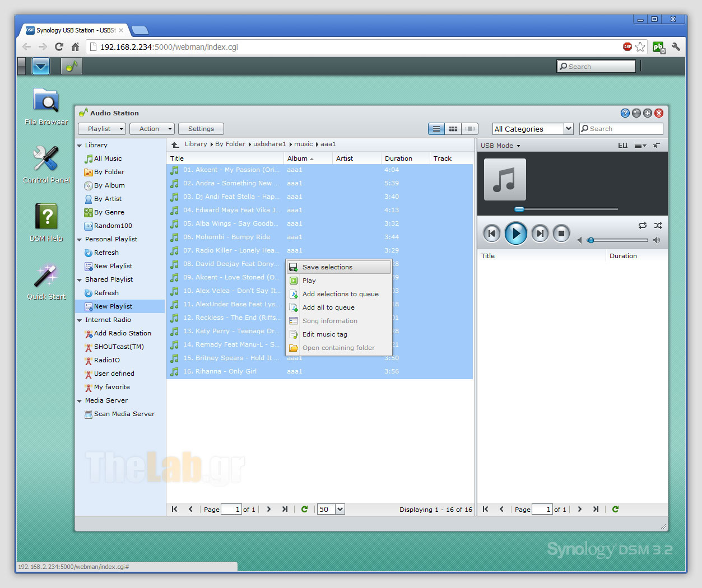Open My favorite radio list
The image size is (702, 588).
[111, 387]
